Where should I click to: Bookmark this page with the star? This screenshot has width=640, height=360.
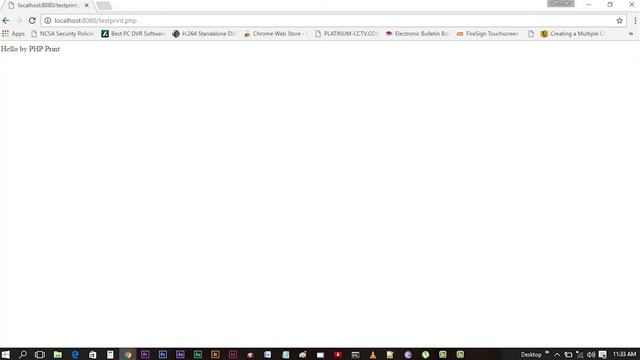coord(619,20)
